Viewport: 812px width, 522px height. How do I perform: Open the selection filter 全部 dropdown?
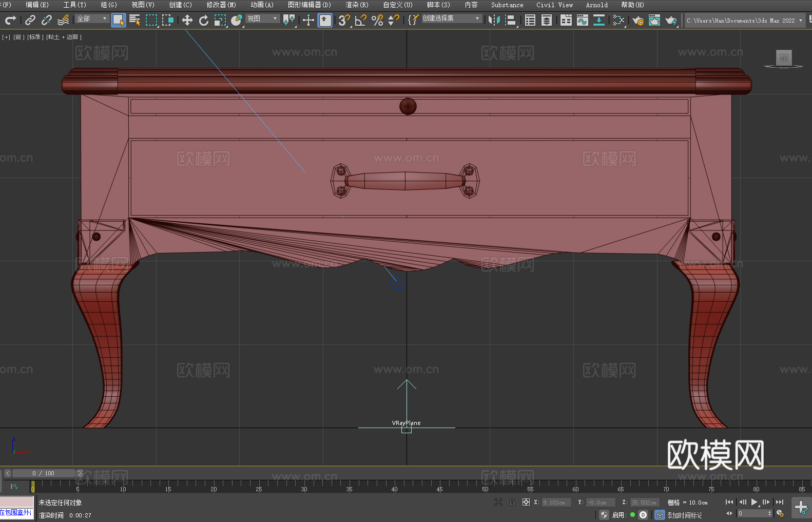(92, 18)
